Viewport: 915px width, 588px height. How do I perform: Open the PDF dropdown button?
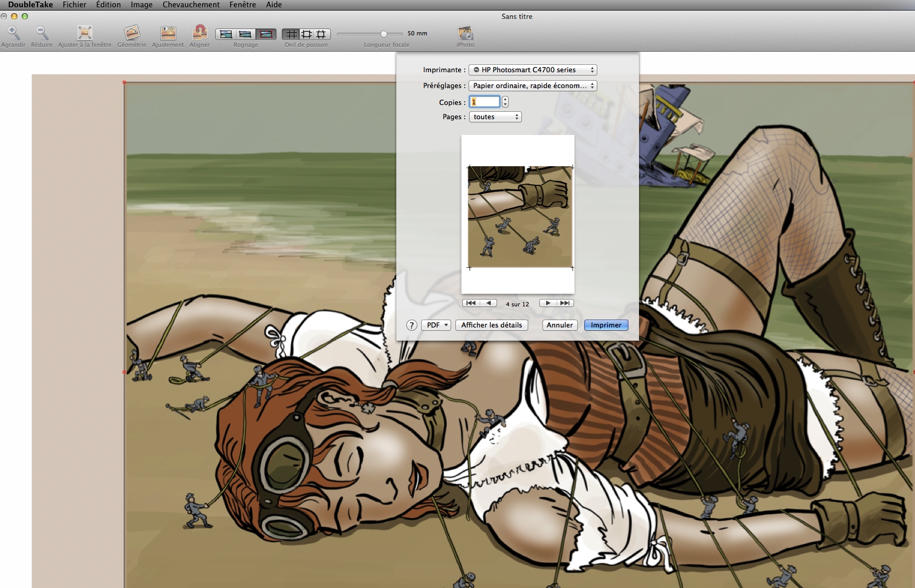[x=436, y=325]
